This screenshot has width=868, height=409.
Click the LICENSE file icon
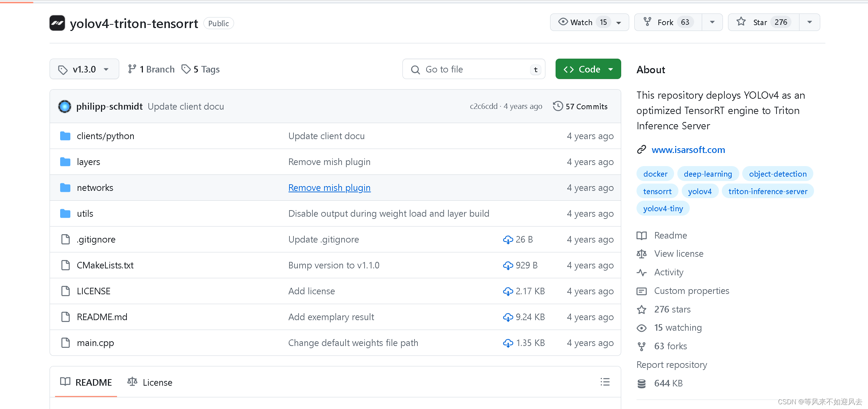coord(66,291)
